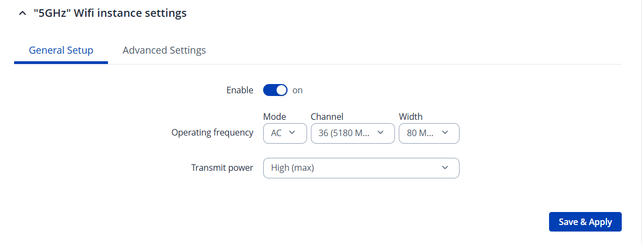Collapse the 5GHz Wifi instance settings chevron
The image size is (644, 244).
click(22, 14)
